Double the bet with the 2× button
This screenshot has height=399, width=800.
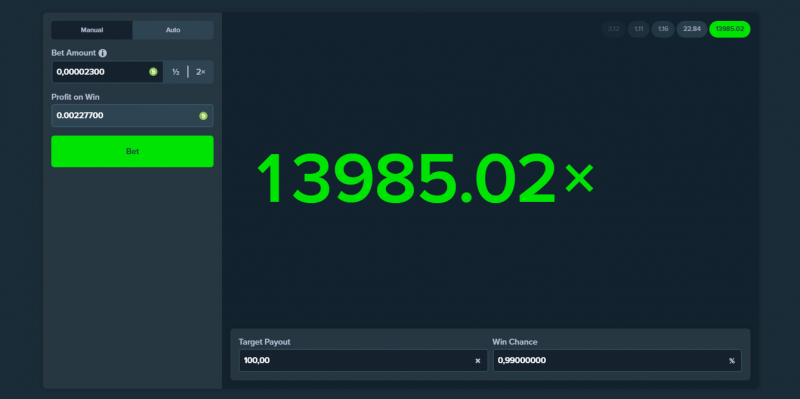[x=201, y=72]
